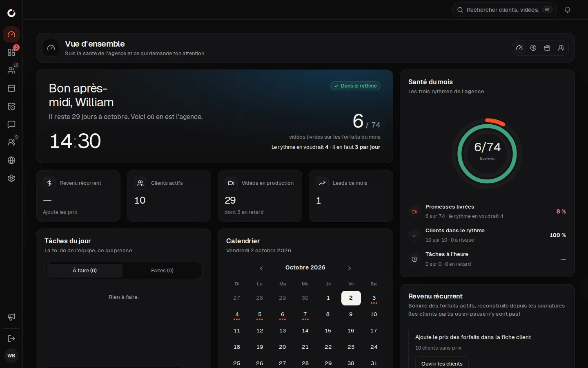Select October 4 in the calendar

[237, 314]
